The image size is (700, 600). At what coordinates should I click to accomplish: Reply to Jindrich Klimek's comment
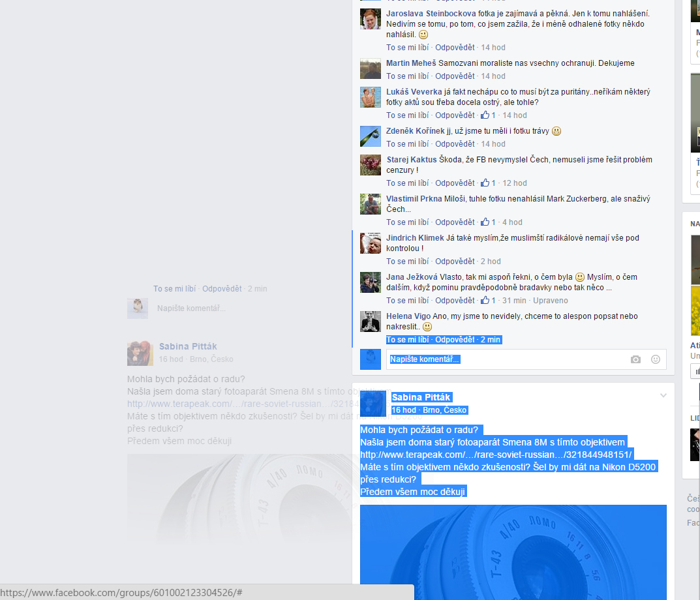coord(455,262)
